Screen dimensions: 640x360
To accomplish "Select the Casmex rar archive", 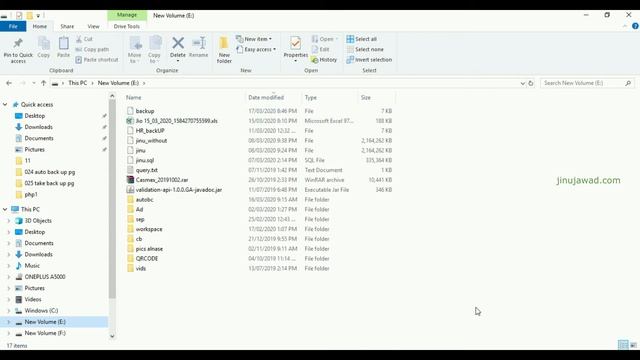I will [x=162, y=180].
